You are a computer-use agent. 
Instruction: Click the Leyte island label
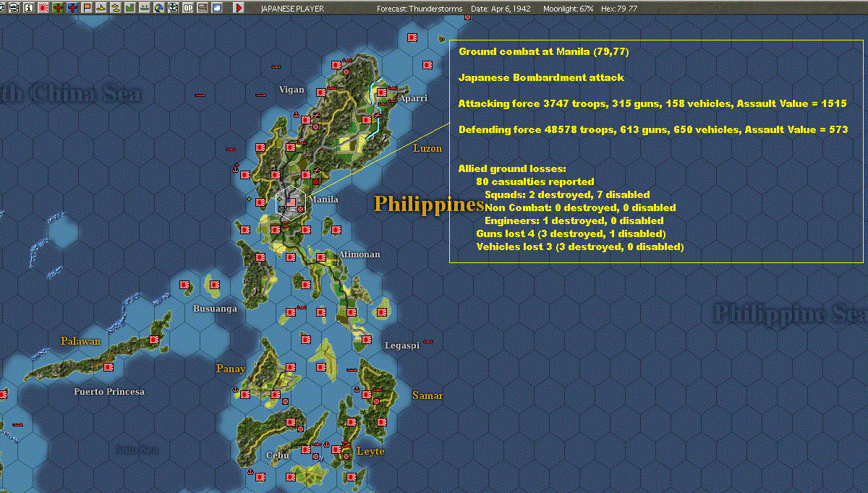370,452
